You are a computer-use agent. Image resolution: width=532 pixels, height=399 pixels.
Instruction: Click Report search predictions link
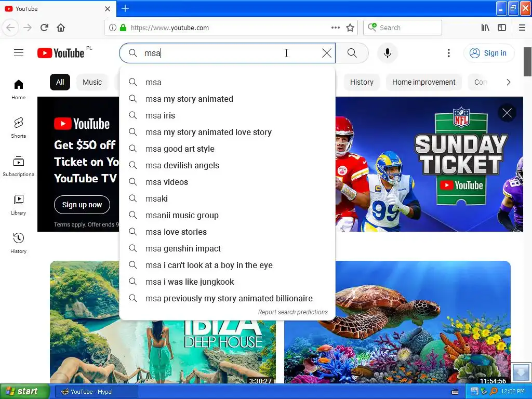(x=293, y=312)
